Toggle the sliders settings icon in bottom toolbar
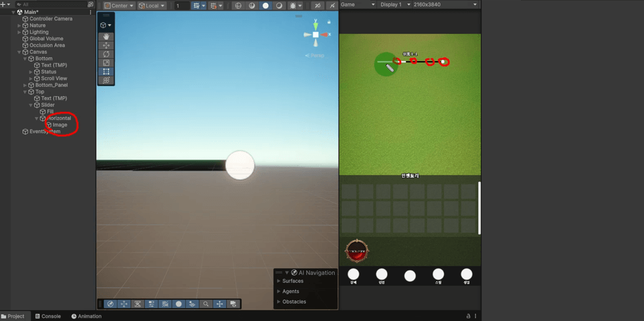The height and width of the screenshot is (321, 644). (151, 304)
